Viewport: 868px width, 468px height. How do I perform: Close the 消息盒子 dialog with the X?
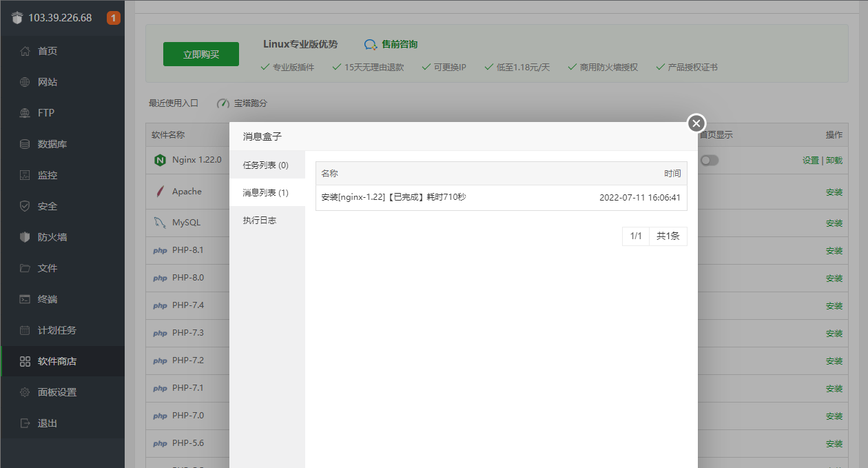(x=696, y=123)
